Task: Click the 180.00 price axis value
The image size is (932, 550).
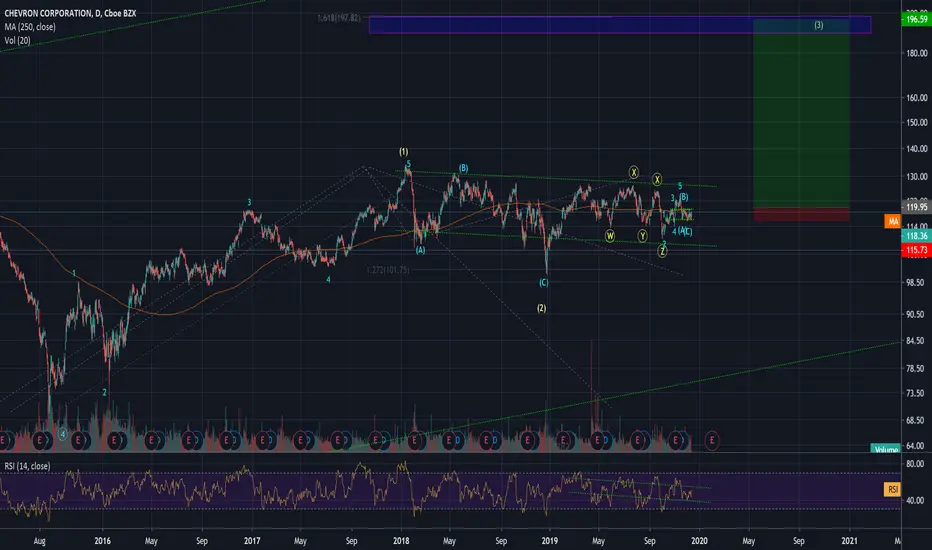Action: tap(917, 53)
